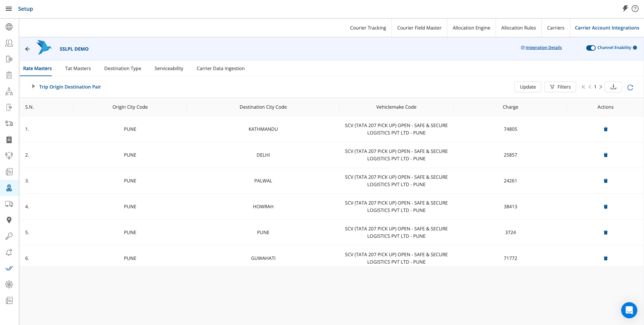The image size is (644, 325).
Task: Click trash icon for GUWAHATI row
Action: coord(605,258)
